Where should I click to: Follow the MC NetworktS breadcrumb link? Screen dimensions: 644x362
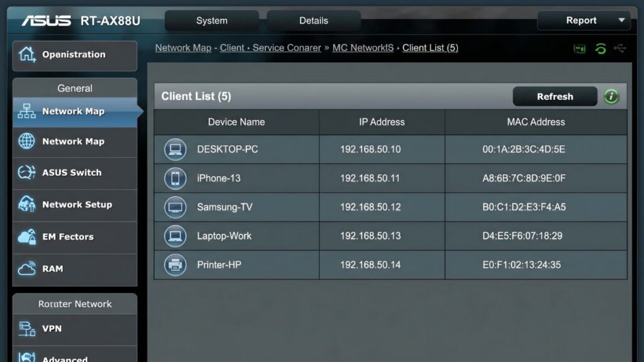point(363,48)
